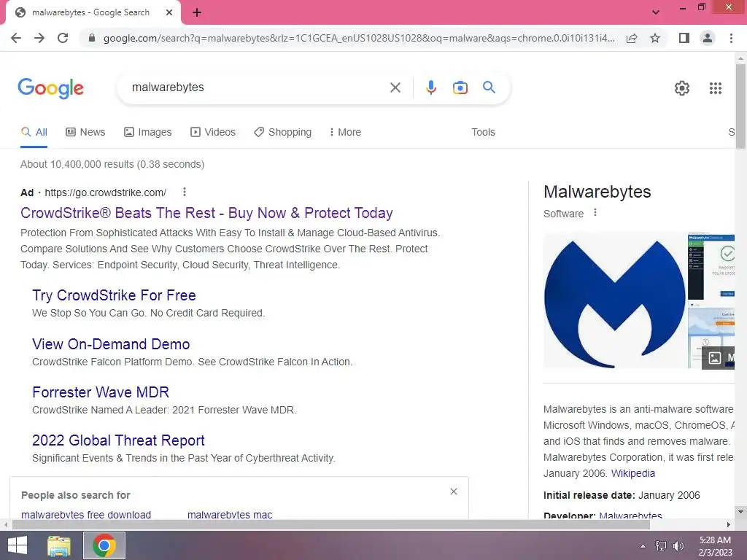Switch to the Images tab
Image resolution: width=747 pixels, height=560 pixels.
pyautogui.click(x=147, y=133)
